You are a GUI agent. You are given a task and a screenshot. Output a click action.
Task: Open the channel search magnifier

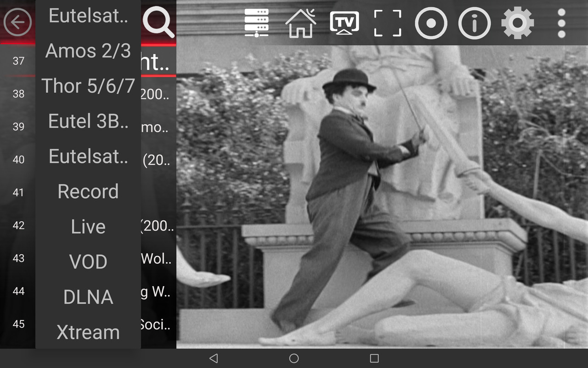pos(158,23)
